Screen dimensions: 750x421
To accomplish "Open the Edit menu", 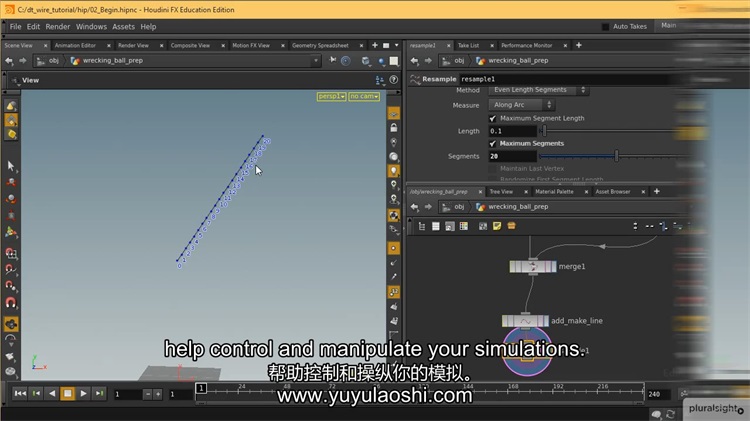I will coord(33,27).
